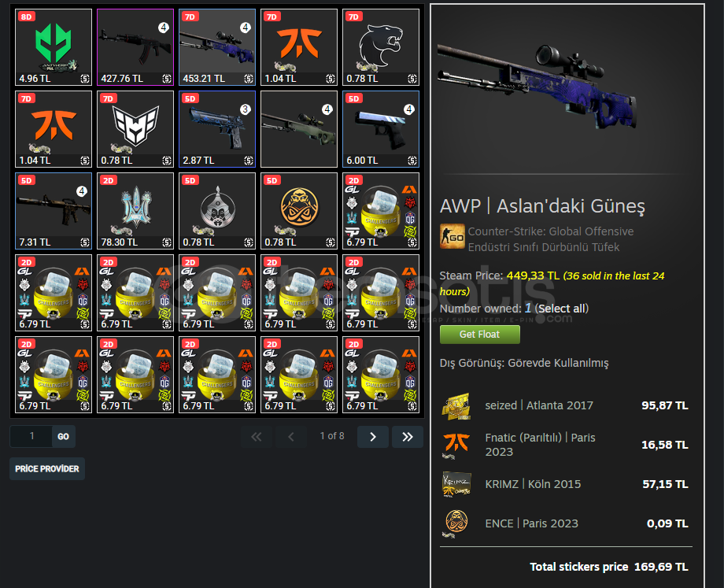
Task: Click the orange ENCE sticker 0.78 TL
Action: click(x=299, y=211)
